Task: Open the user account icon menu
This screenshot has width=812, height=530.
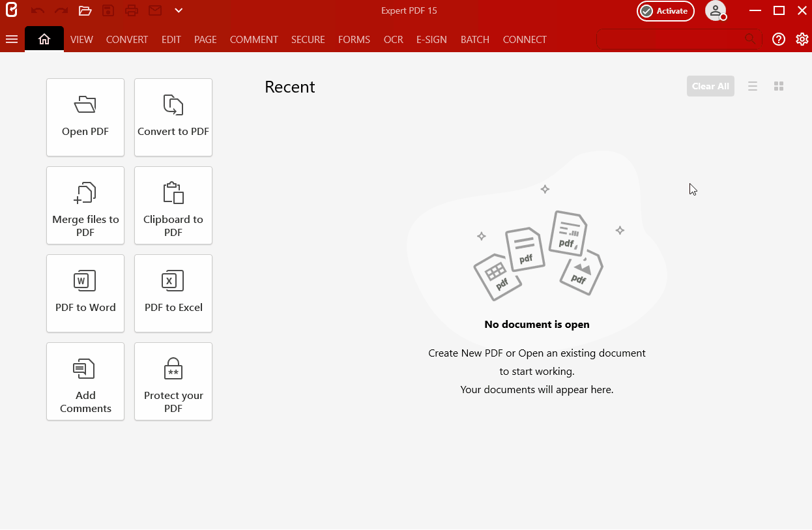Action: coord(716,11)
